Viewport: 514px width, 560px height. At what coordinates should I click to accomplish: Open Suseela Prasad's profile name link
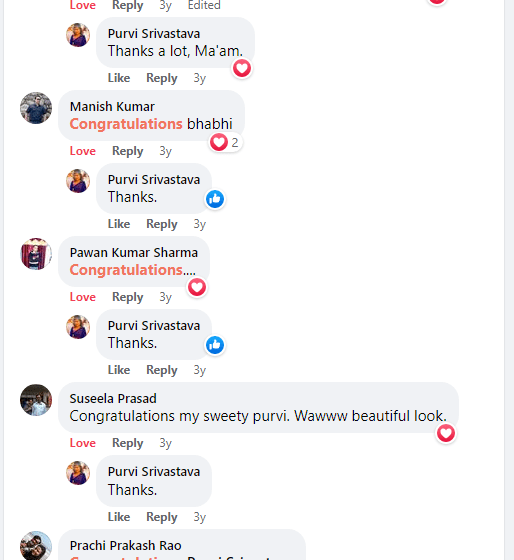[113, 399]
